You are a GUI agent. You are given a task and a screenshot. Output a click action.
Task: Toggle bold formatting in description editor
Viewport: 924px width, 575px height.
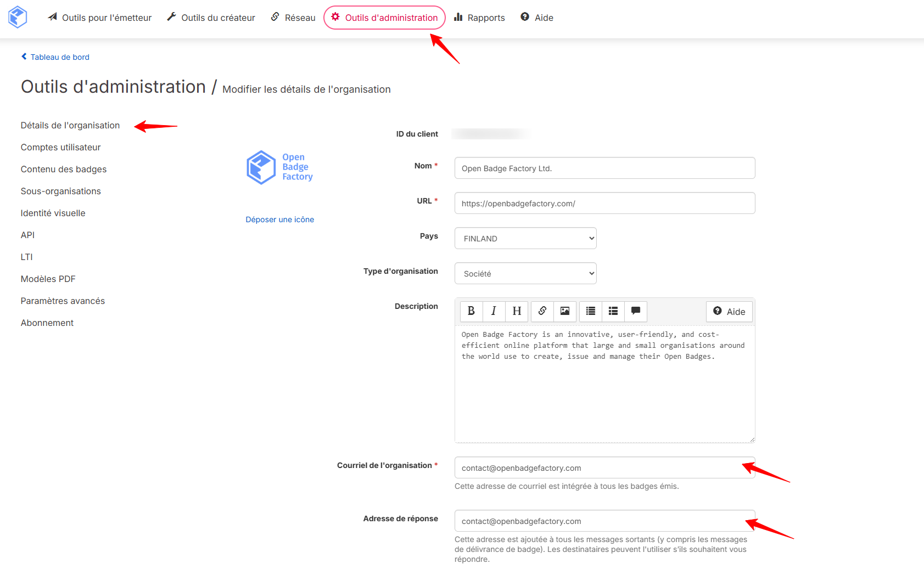pyautogui.click(x=471, y=311)
